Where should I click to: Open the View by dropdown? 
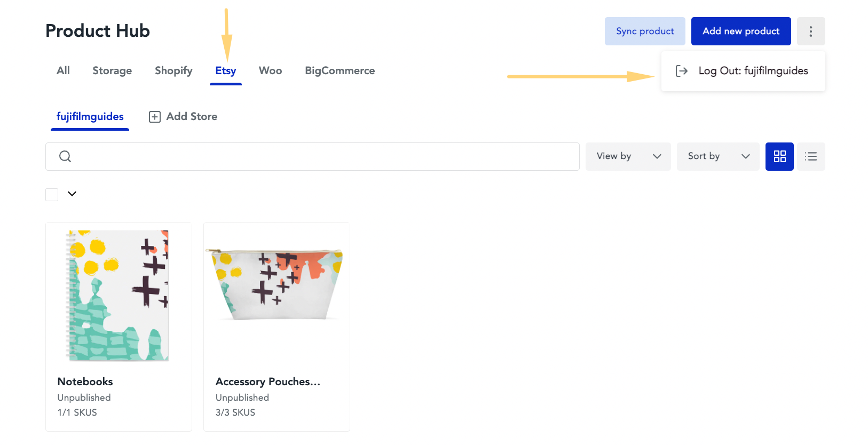628,156
